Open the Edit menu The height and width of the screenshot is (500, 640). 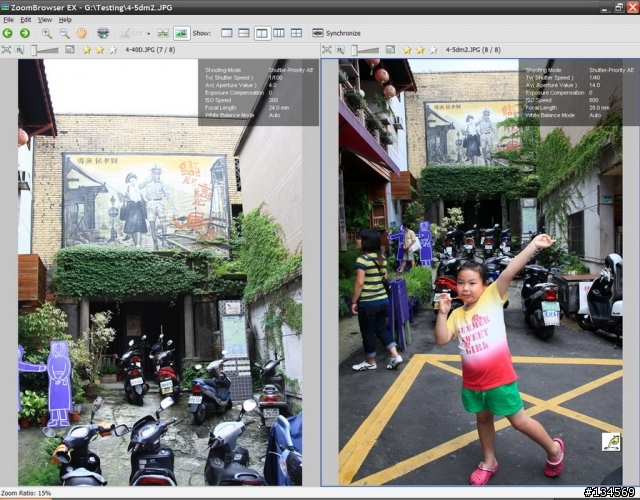coord(26,20)
